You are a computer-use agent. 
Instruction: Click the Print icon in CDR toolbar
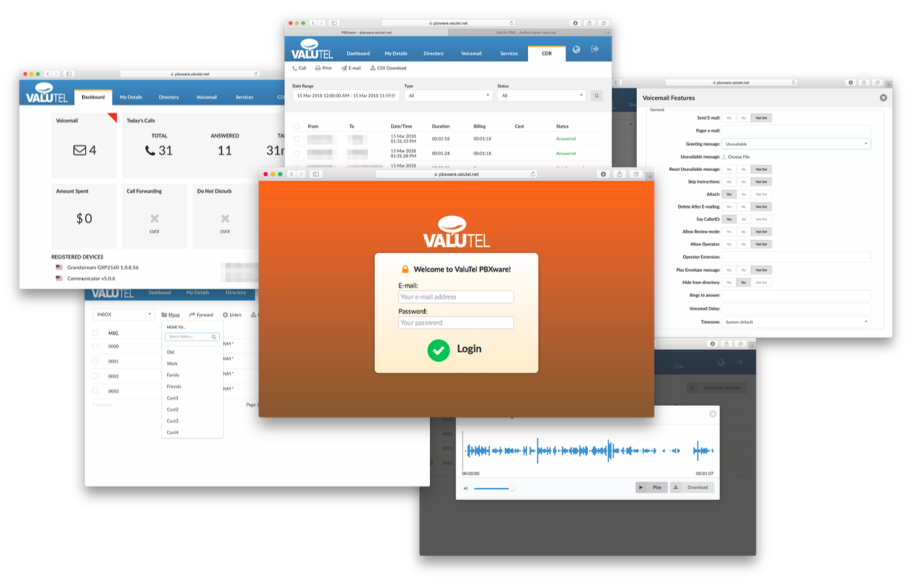point(318,68)
